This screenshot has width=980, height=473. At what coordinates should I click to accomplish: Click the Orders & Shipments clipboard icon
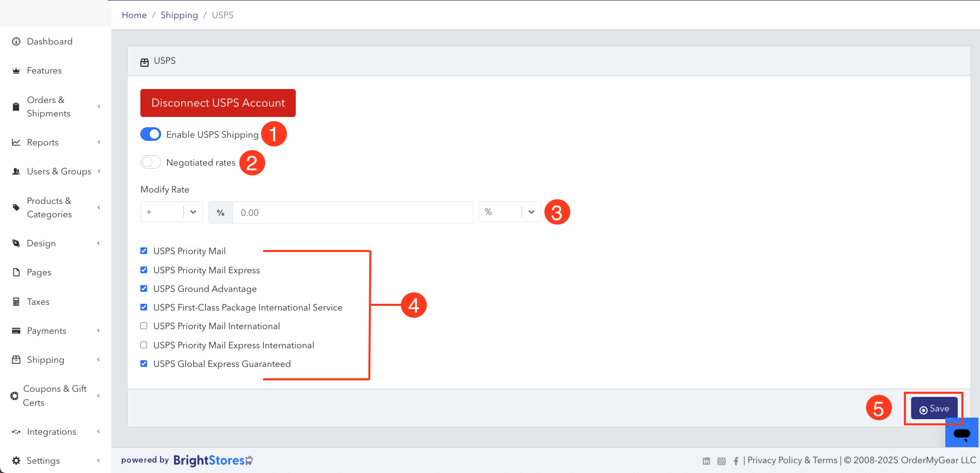coord(16,107)
